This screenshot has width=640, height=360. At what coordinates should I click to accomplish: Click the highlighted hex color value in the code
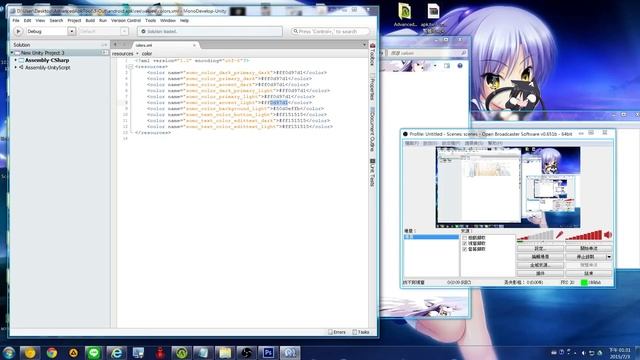tap(279, 102)
